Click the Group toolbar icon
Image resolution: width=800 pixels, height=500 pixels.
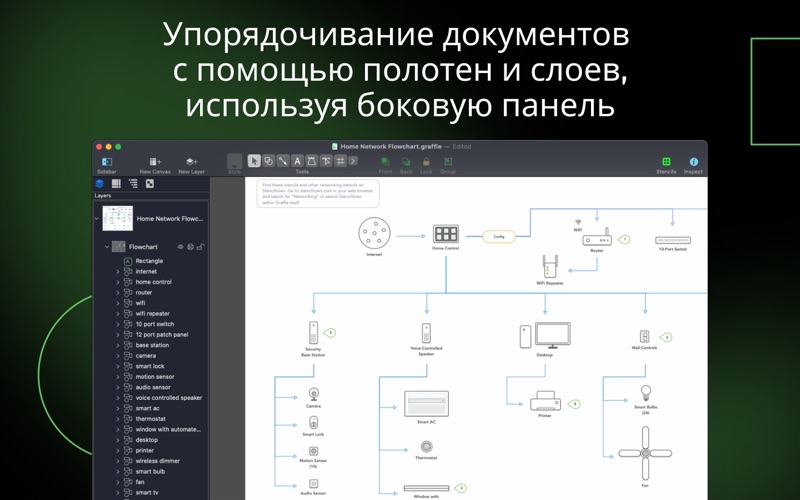pos(448,162)
